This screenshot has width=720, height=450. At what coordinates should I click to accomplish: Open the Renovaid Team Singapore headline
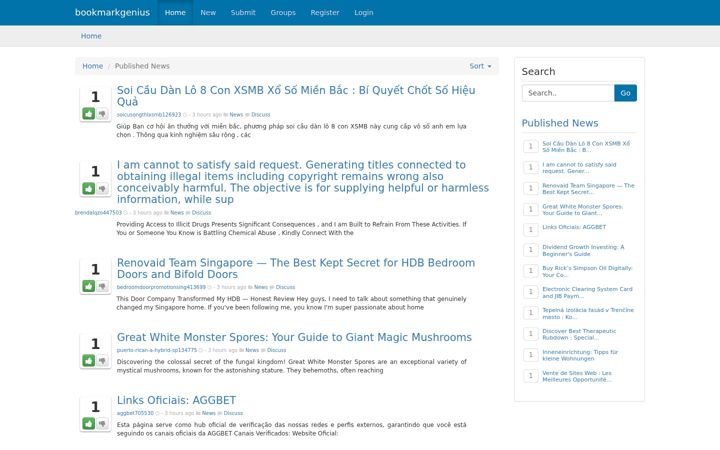click(x=296, y=268)
